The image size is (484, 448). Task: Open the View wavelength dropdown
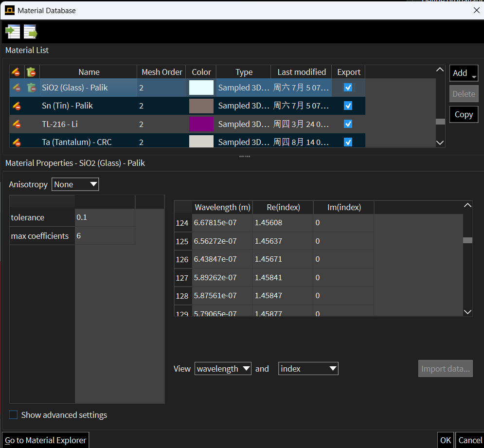[x=223, y=369]
